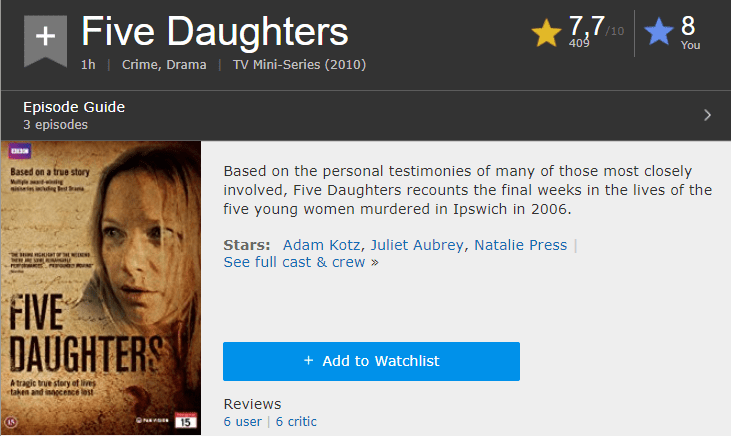Select the Drama genre link
731x436 pixels.
[x=187, y=66]
